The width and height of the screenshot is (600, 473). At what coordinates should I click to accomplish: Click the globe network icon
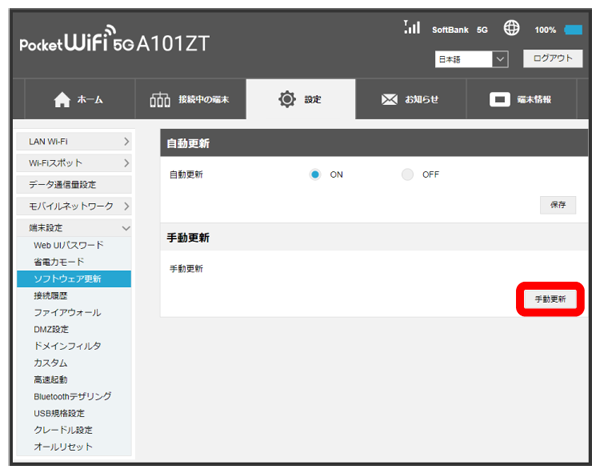point(510,30)
